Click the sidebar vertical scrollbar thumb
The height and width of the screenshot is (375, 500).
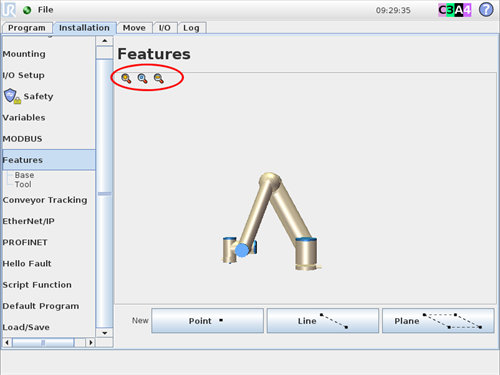pos(105,194)
